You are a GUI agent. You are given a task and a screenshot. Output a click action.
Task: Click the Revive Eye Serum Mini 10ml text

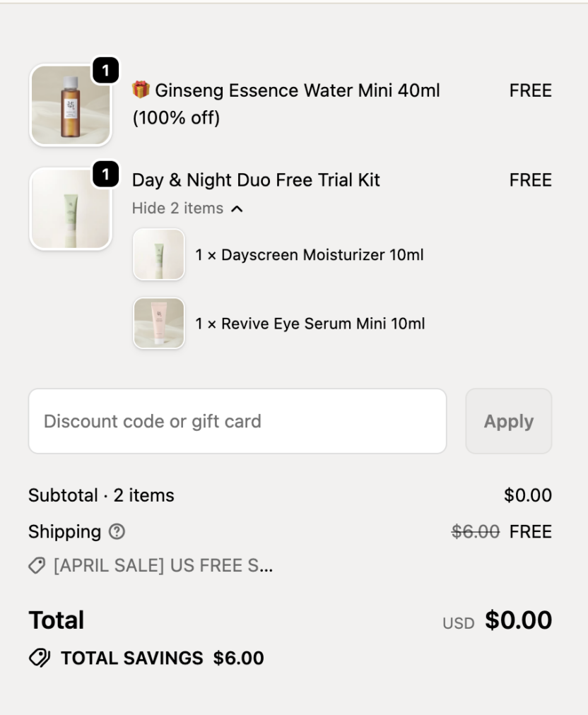coord(310,324)
